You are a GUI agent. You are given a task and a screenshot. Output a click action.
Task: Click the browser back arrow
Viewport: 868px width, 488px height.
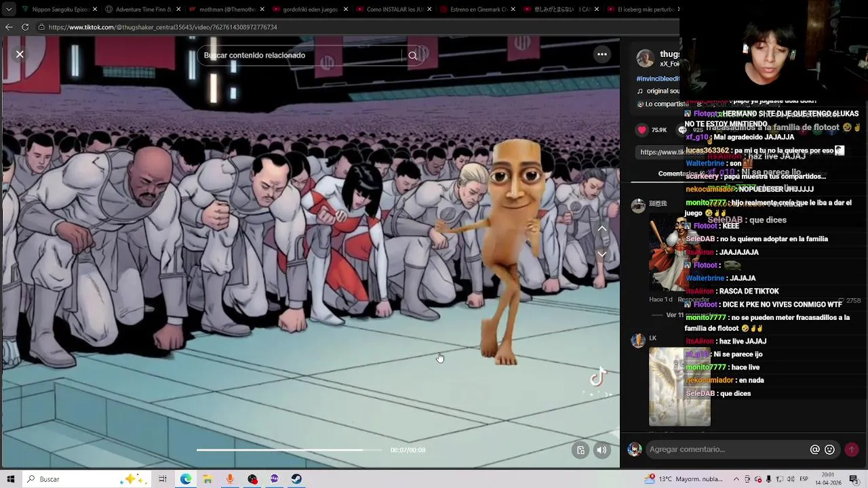9,27
